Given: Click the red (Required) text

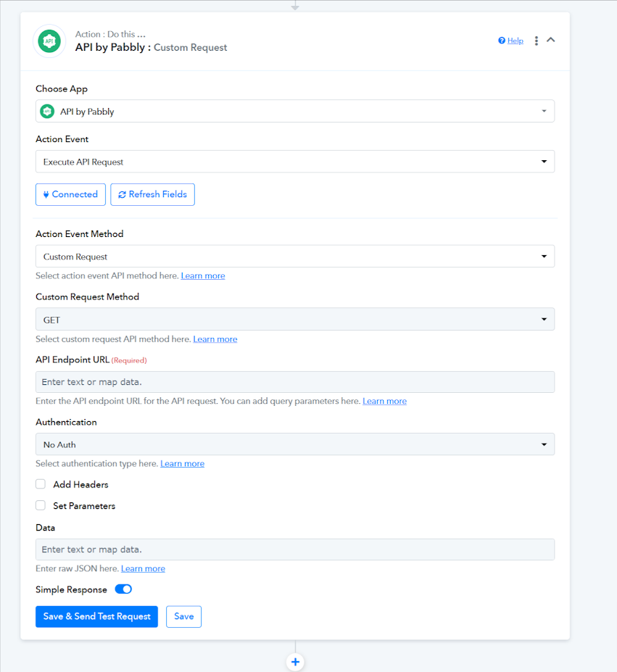Looking at the screenshot, I should (x=129, y=360).
